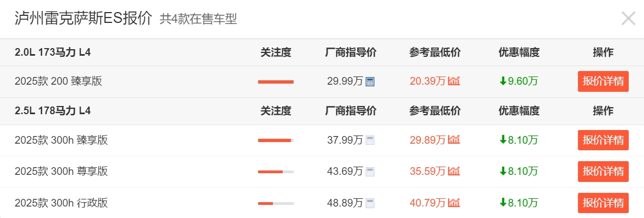
Task: Open calculator icon beside 43.69万 price
Action: pyautogui.click(x=369, y=172)
